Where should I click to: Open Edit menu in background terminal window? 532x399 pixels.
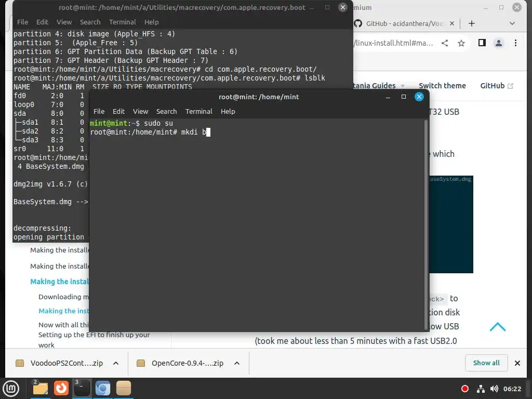click(x=42, y=22)
